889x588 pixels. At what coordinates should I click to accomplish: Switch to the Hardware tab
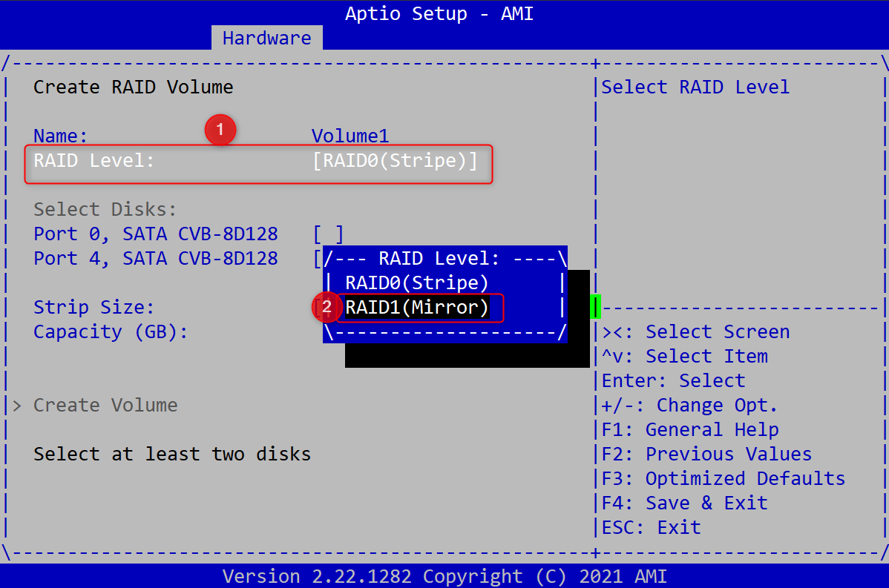[266, 38]
